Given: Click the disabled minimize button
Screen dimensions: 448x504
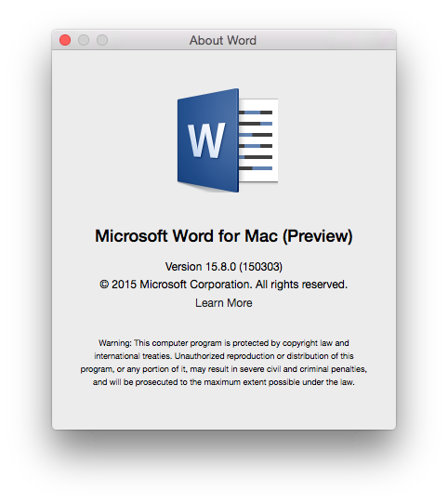Looking at the screenshot, I should coord(84,40).
